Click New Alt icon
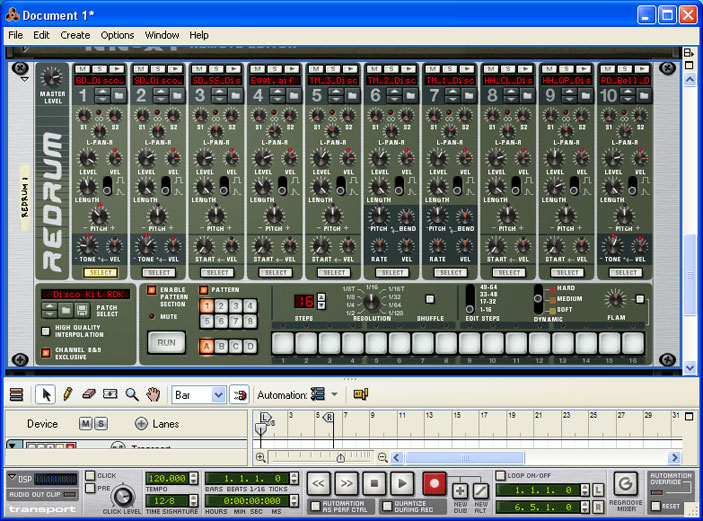 (x=481, y=491)
